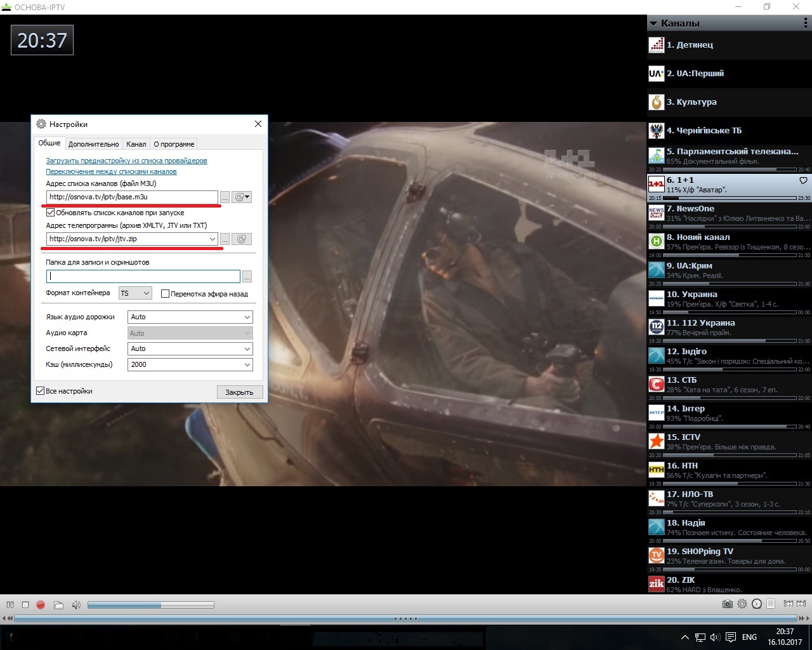The width and height of the screenshot is (812, 650).
Task: Click the stop playback square icon
Action: tap(25, 605)
